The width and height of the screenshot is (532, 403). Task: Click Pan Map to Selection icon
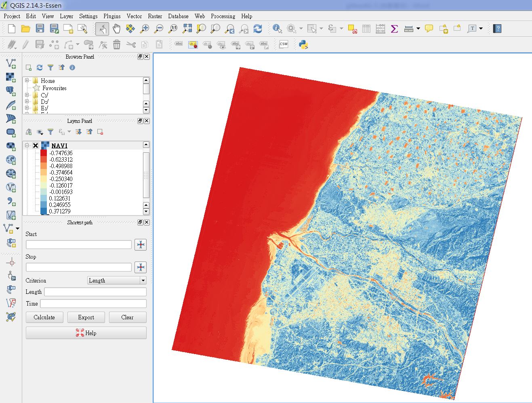tap(130, 29)
